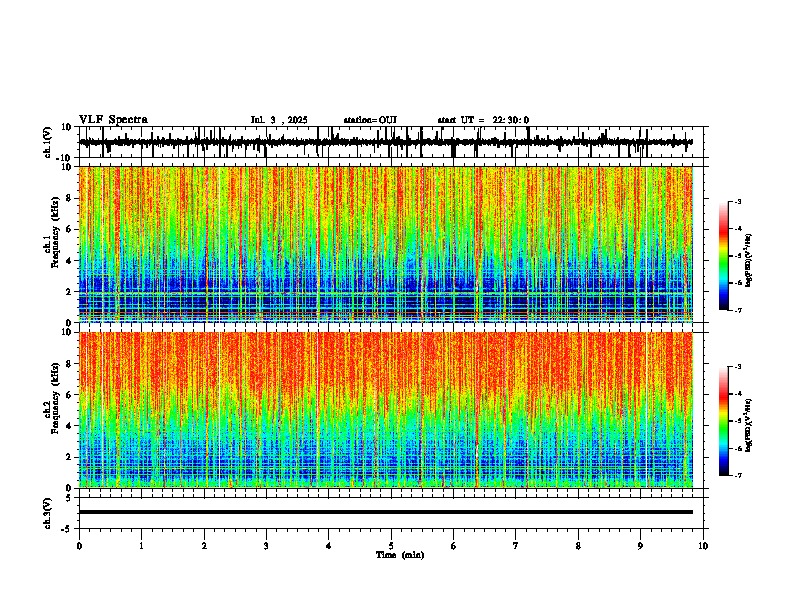Click the "5" tick of the ch.3(V) axis
The width and height of the screenshot is (792, 612).
coord(70,497)
